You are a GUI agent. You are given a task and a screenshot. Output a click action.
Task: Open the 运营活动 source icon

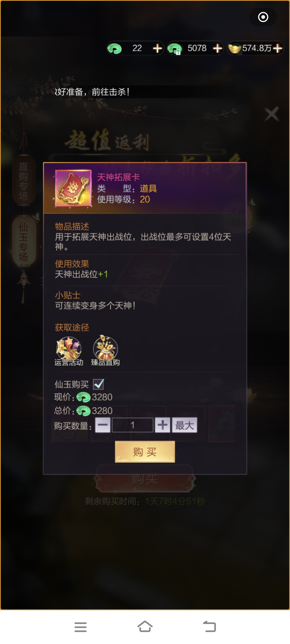69,348
